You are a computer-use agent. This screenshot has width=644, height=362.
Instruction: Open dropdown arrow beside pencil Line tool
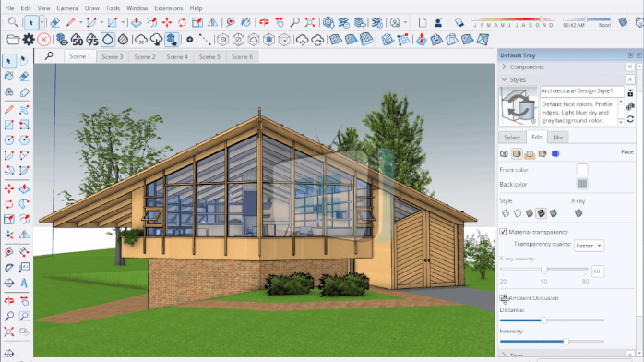pyautogui.click(x=80, y=22)
